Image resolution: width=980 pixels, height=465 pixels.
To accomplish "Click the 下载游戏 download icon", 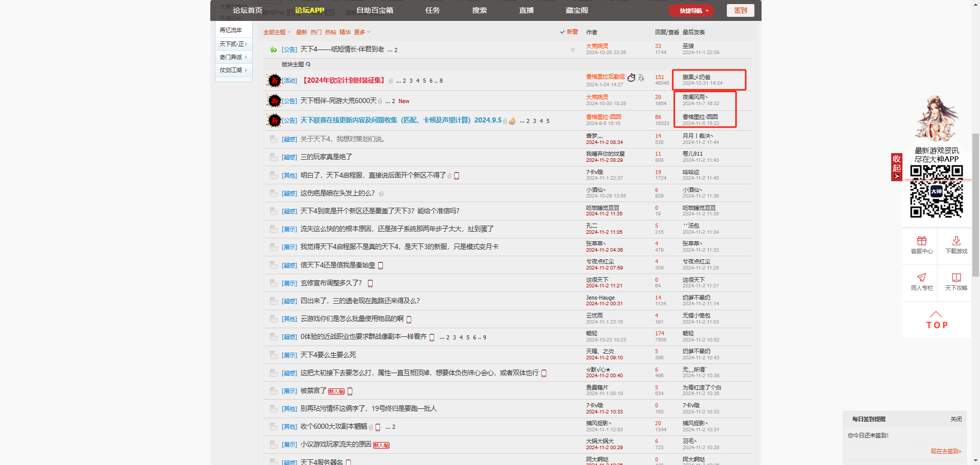I will click(x=956, y=240).
